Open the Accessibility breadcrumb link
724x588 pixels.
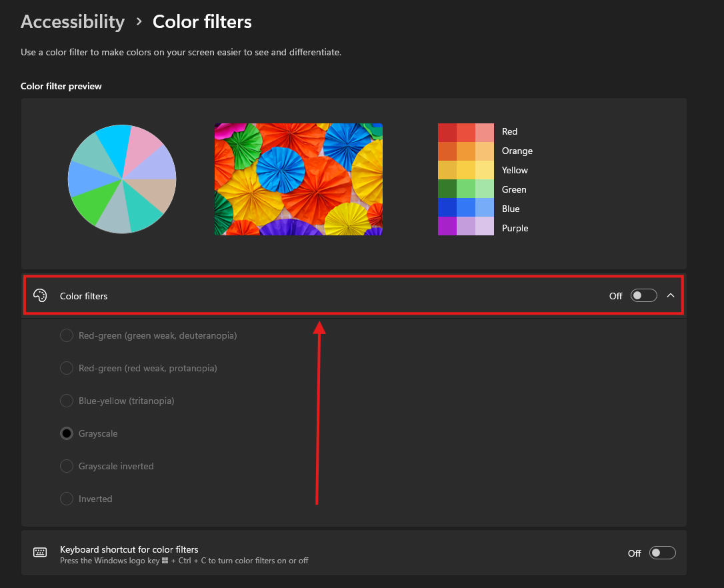[72, 21]
